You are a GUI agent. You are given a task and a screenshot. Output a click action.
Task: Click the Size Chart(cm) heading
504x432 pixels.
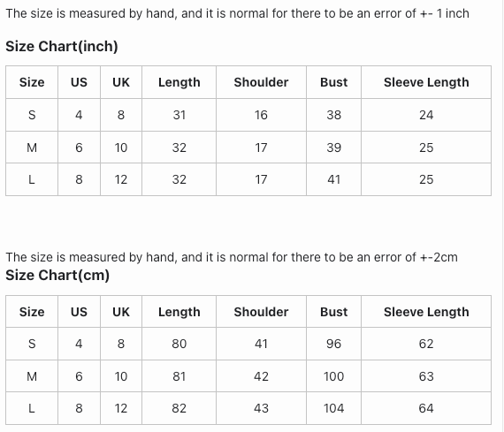(57, 276)
